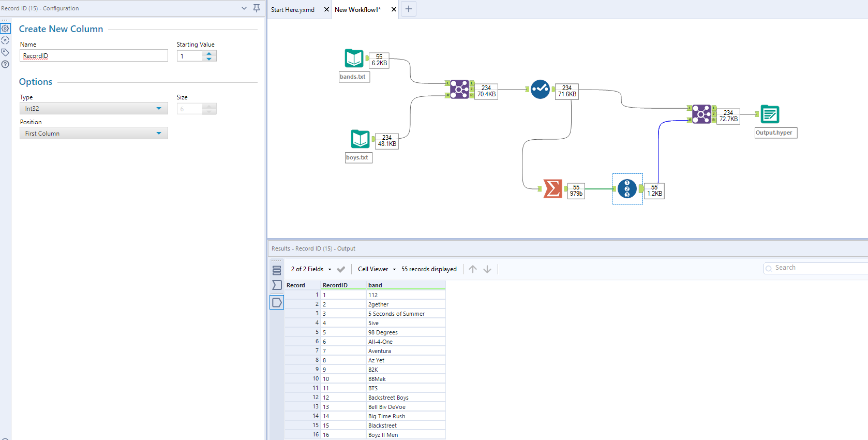Select the bands.txt Input Data tool
This screenshot has height=440, width=868.
354,58
